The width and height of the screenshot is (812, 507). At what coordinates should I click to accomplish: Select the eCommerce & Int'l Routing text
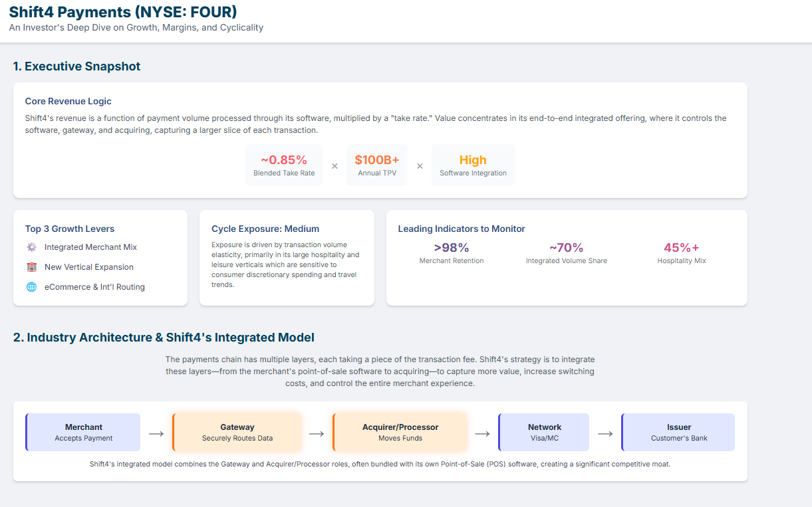[x=94, y=287]
